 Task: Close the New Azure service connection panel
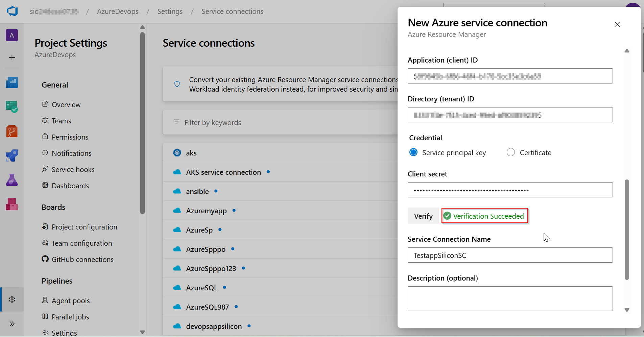[617, 24]
